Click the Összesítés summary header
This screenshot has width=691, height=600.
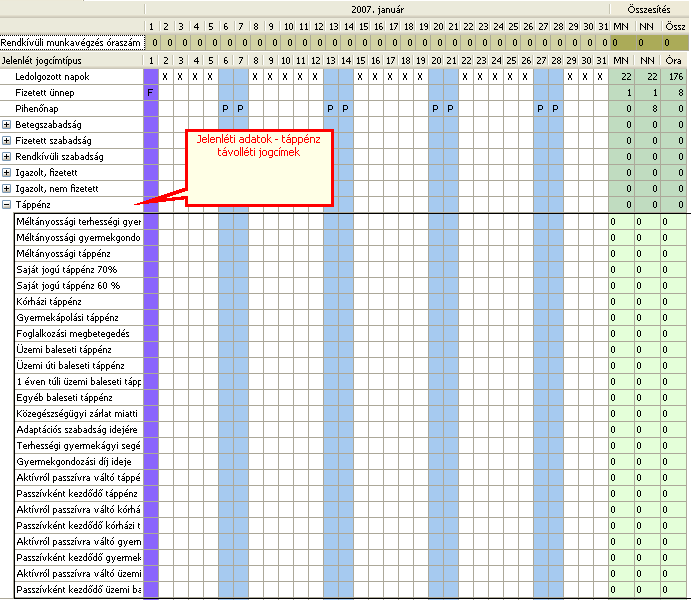(x=649, y=10)
